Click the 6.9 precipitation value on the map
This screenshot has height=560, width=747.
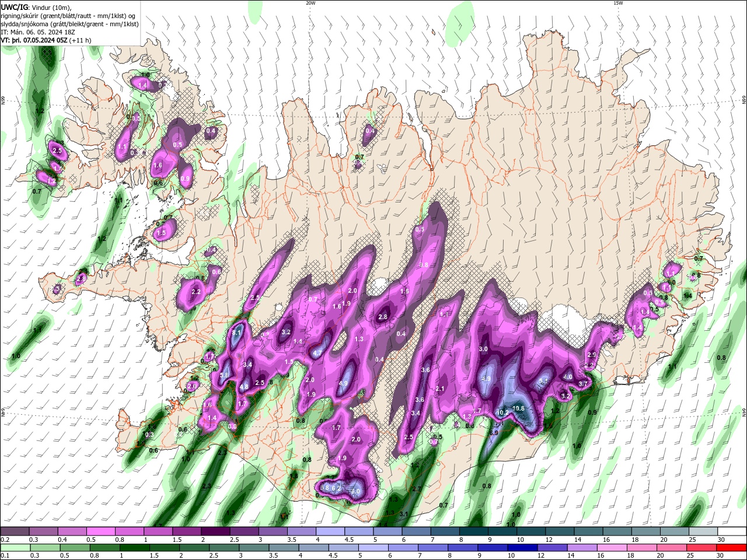pyautogui.click(x=493, y=433)
